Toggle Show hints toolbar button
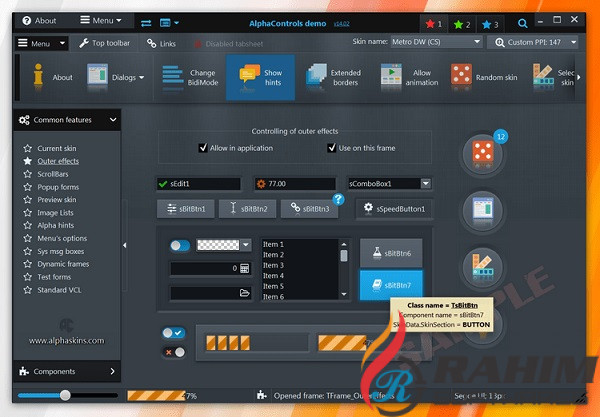Viewport: 600px width, 417px height. pos(260,77)
